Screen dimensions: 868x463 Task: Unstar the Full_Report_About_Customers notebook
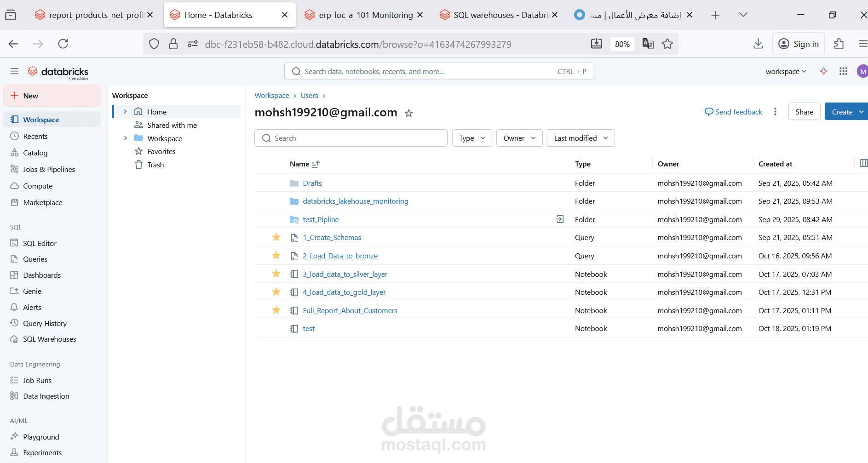tap(276, 310)
